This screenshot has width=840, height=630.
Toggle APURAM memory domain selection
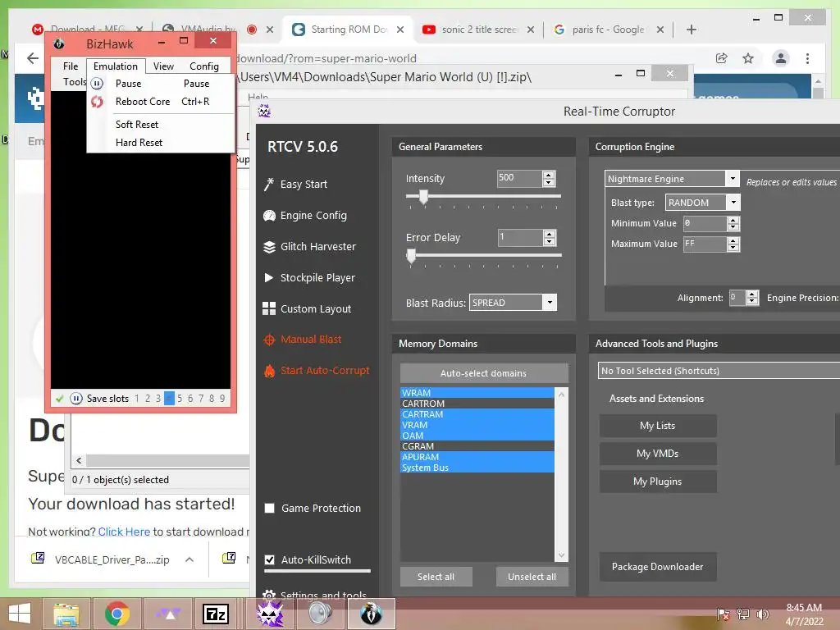[477, 457]
